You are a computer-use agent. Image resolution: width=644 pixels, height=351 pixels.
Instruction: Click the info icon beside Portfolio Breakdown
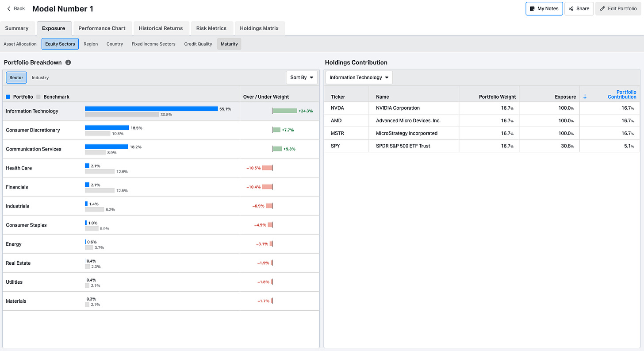(68, 62)
